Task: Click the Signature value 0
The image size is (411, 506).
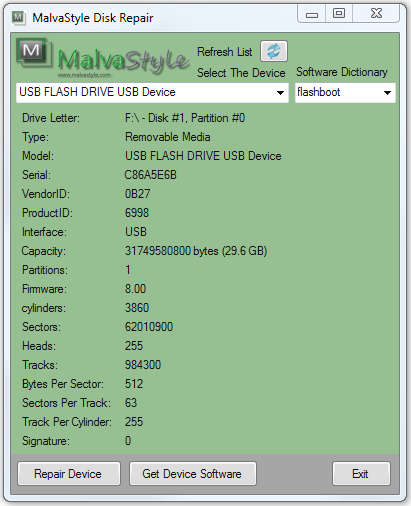Action: click(x=128, y=441)
